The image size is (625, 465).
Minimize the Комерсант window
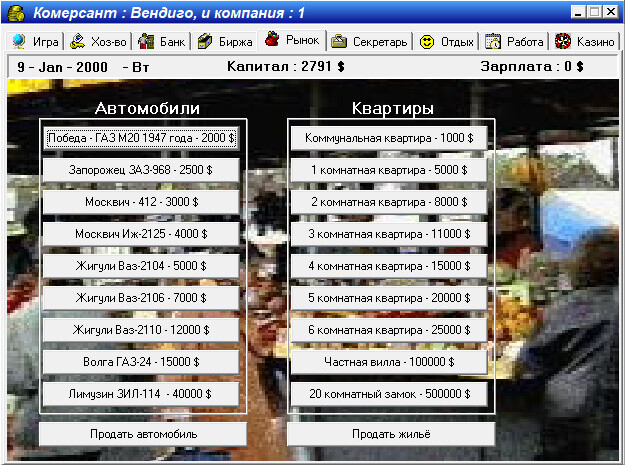point(578,12)
